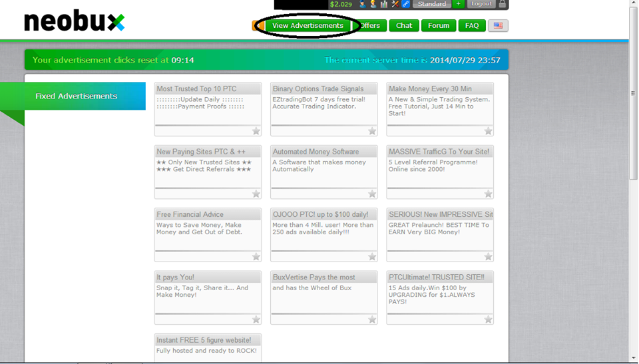
Task: Open the US flag language selector
Action: tap(498, 26)
